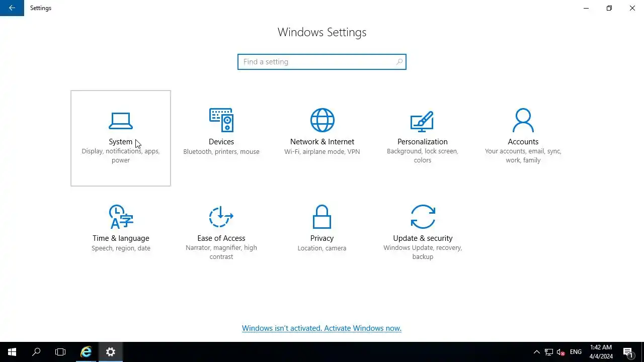Open the network status tray icon
This screenshot has height=362, width=644.
[549, 352]
